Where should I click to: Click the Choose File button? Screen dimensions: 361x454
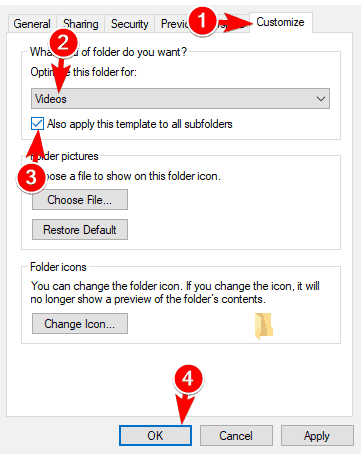coord(80,200)
